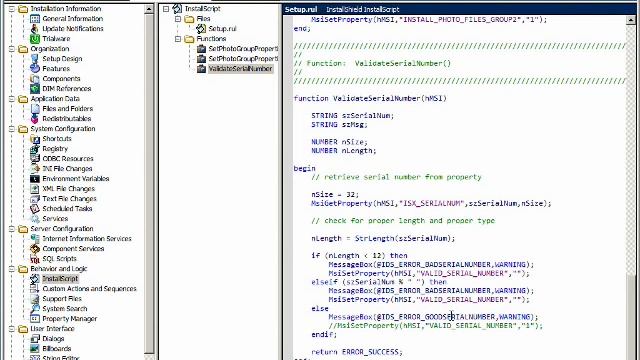Select first SetPhotoGroupProperti function
640x360 pixels.
(243, 49)
